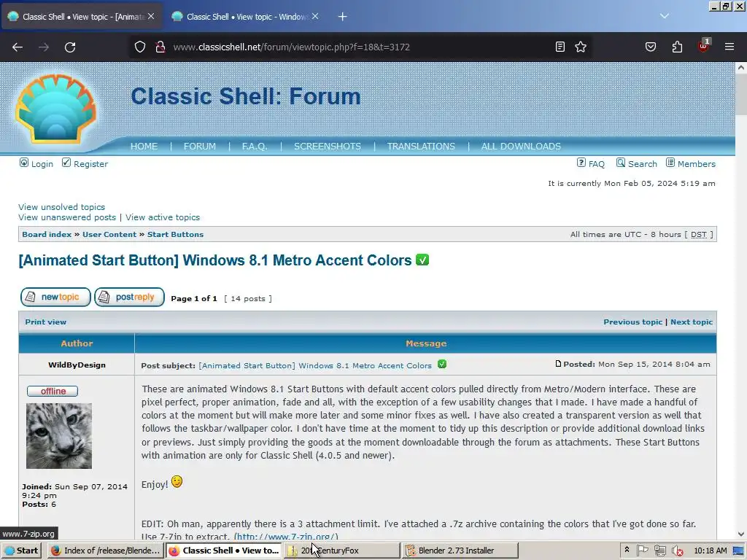Click the Classic Shell seashell logo
The height and width of the screenshot is (560, 747).
click(x=55, y=109)
